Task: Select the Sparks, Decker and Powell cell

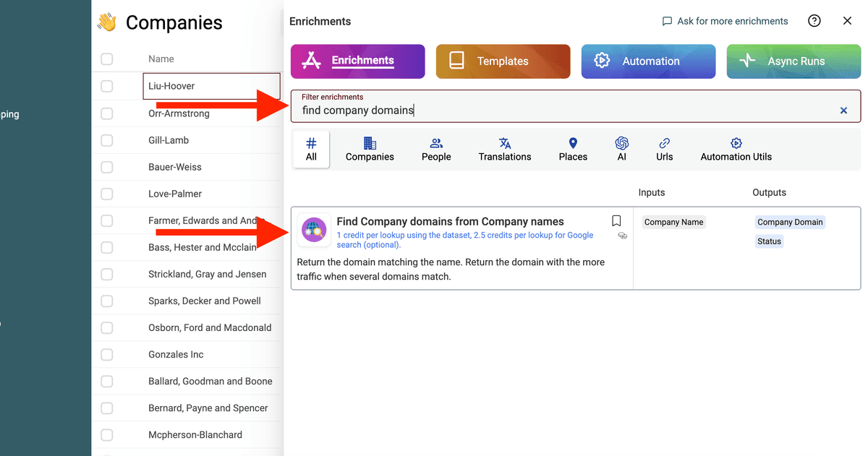Action: [211, 301]
